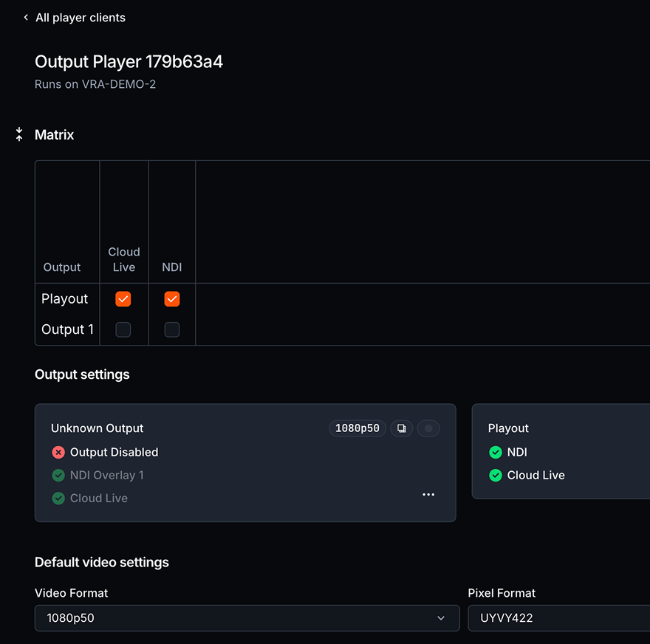Click the red Output Disabled status icon

58,452
